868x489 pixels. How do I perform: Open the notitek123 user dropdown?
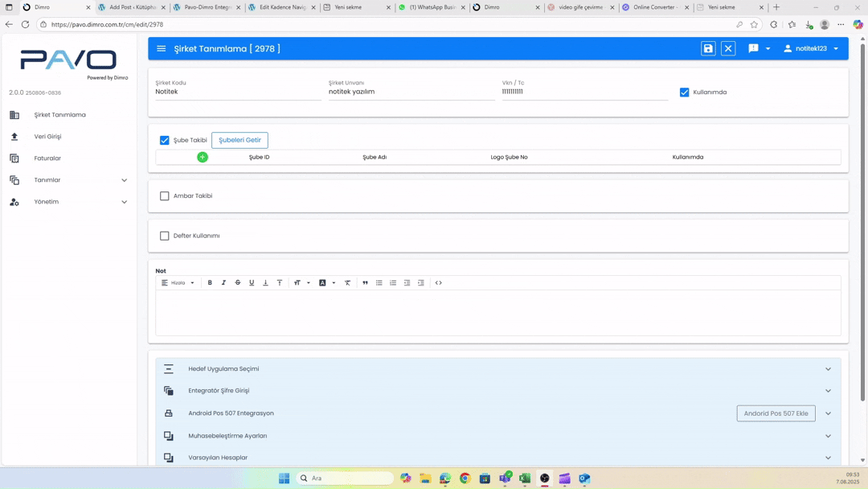tap(812, 49)
